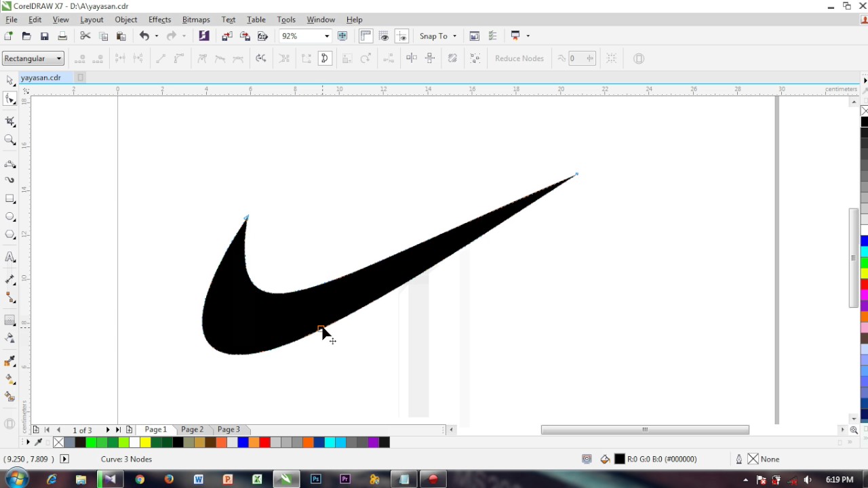
Task: Click the Export icon
Action: [x=245, y=36]
